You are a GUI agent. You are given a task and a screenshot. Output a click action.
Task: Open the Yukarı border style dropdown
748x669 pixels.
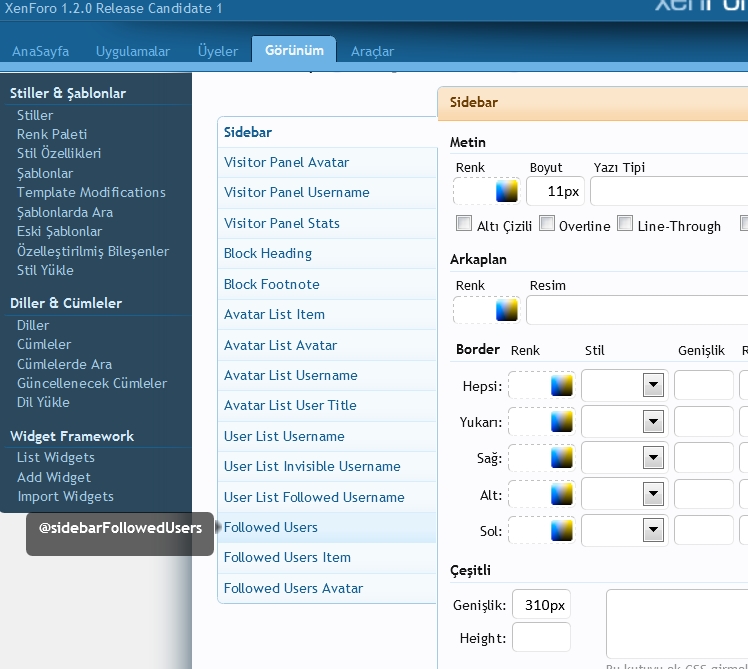653,421
